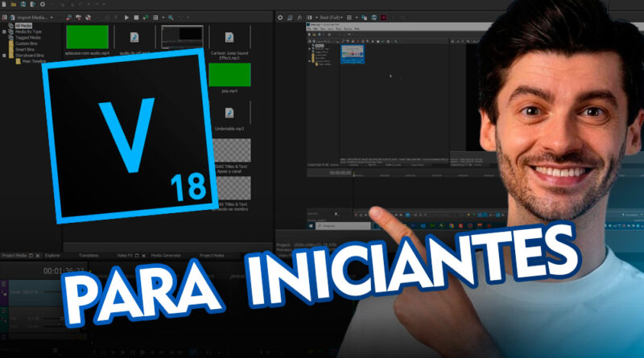Click the blue media thumbnail in previewed window
The image size is (644, 358).
(353, 54)
